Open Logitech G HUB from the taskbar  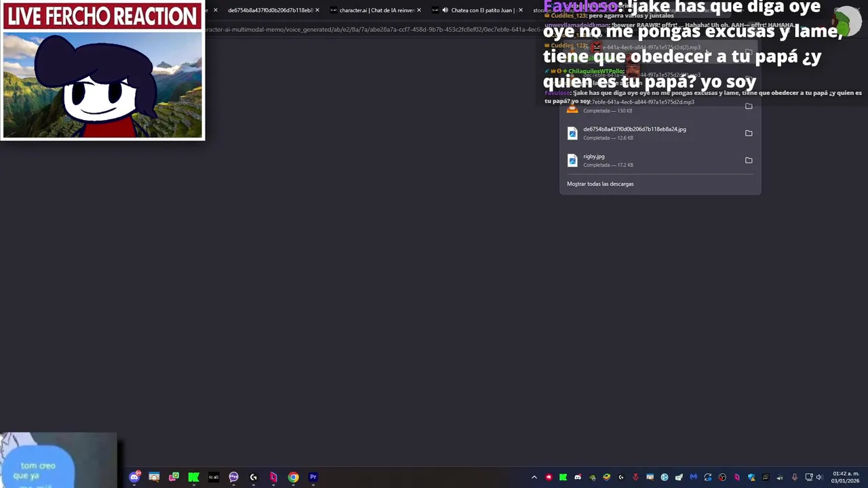click(254, 477)
